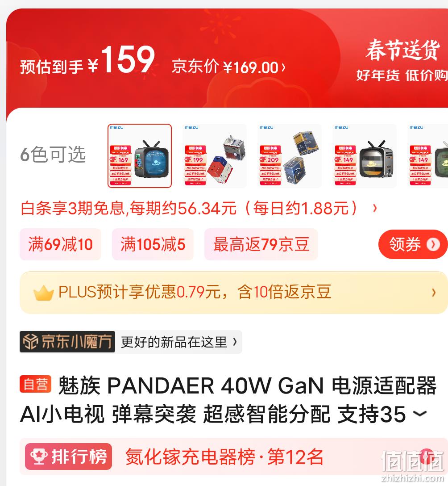Select the first blue TV charger color thumbnail

pos(140,156)
